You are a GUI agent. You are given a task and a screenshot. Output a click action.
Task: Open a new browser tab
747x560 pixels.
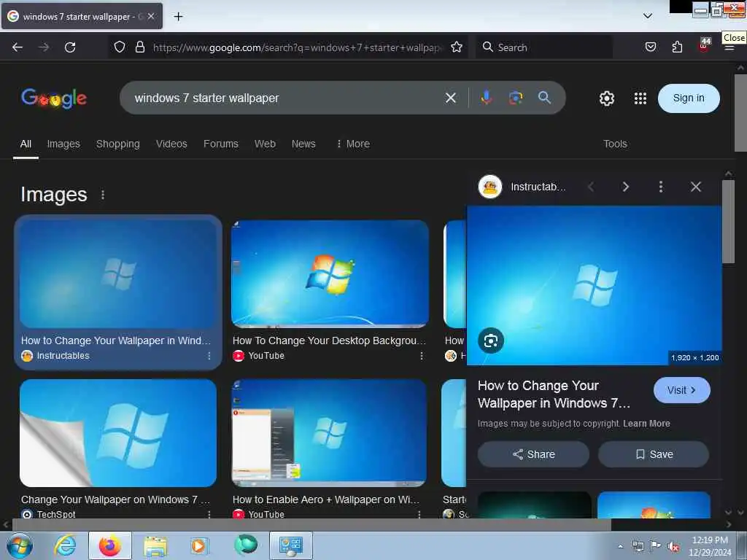[x=178, y=17]
